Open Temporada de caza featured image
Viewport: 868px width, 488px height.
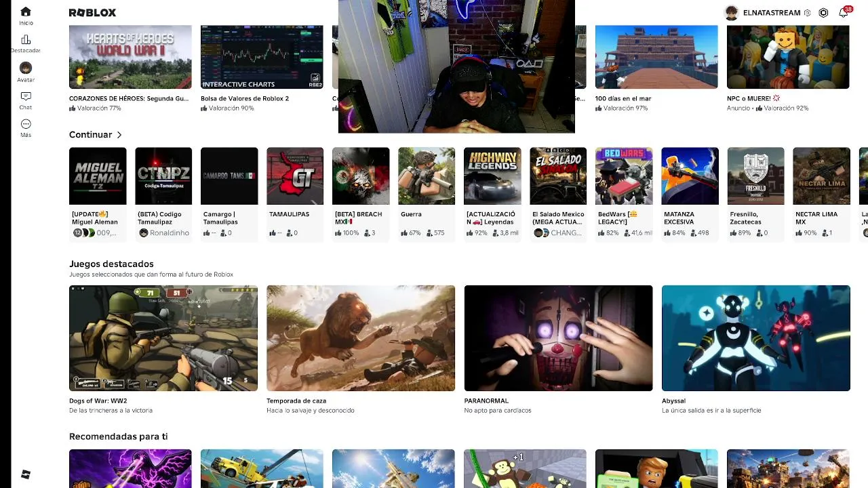(x=361, y=338)
